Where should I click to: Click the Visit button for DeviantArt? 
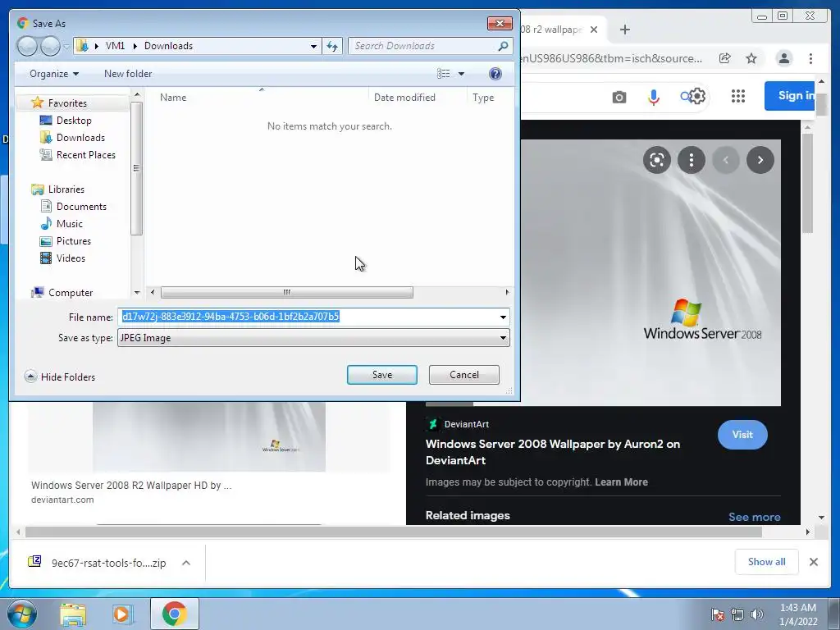742,435
